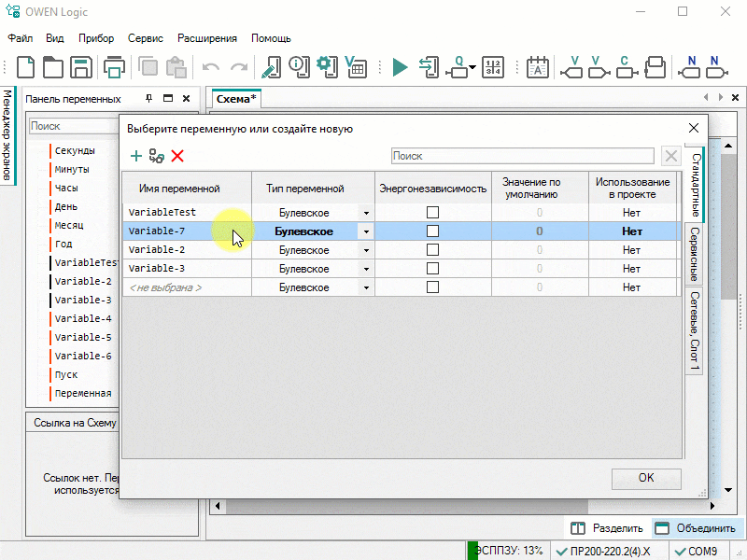Click the green play simulation icon
The height and width of the screenshot is (560, 747).
pyautogui.click(x=400, y=67)
